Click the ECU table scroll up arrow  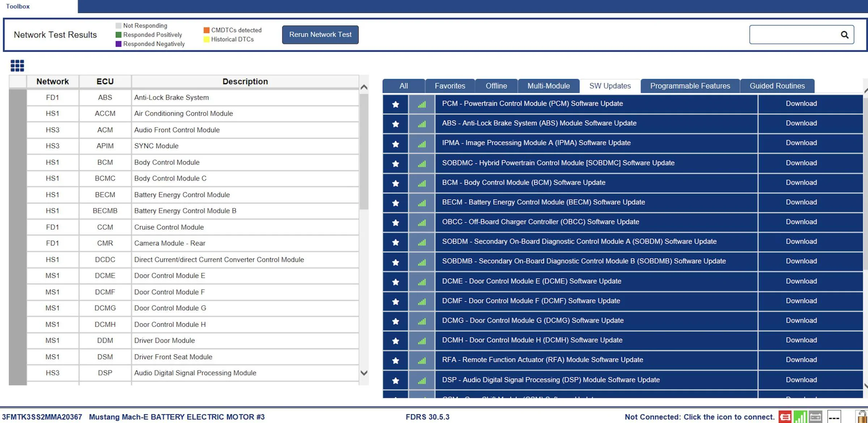364,87
